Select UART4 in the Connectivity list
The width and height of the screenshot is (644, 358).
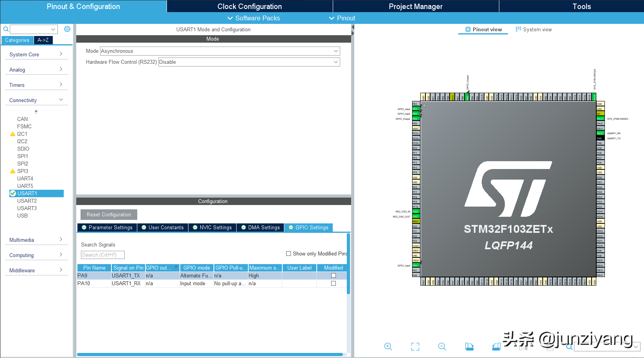25,178
